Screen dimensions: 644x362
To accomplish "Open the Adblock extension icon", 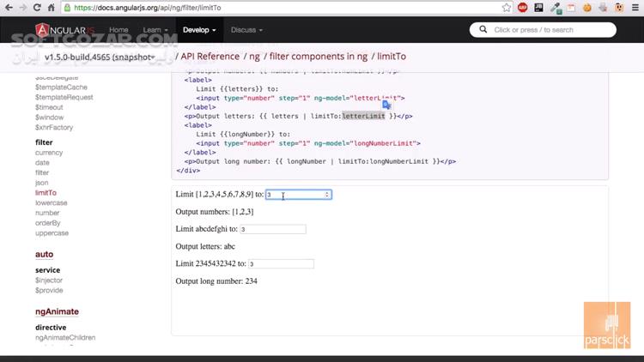I will point(522,8).
